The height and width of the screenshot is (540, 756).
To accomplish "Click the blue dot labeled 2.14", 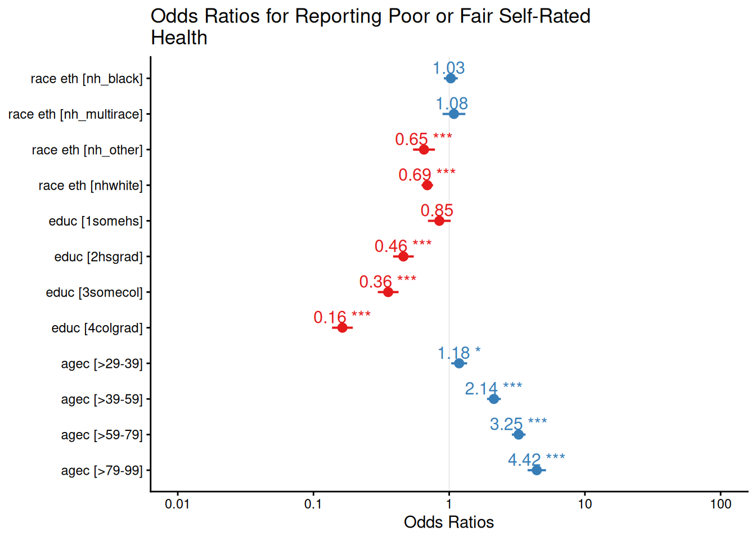I will pos(494,399).
